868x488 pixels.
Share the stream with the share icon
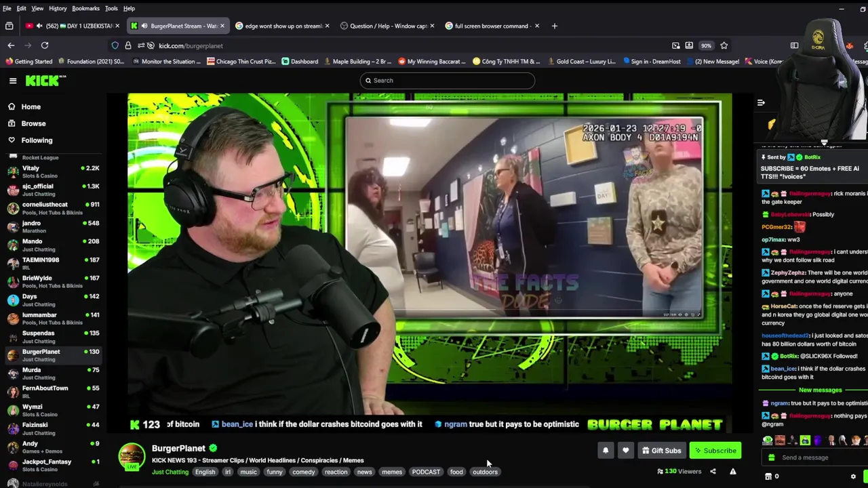click(713, 472)
